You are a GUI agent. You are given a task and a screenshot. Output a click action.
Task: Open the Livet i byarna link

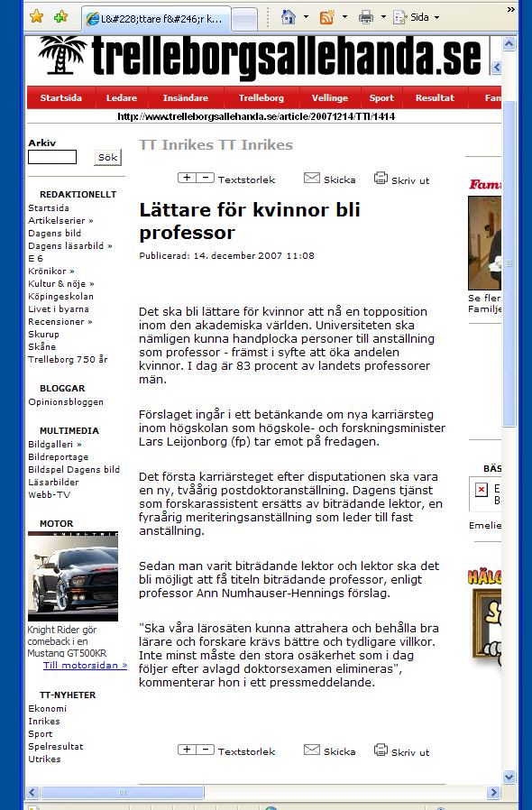59,308
